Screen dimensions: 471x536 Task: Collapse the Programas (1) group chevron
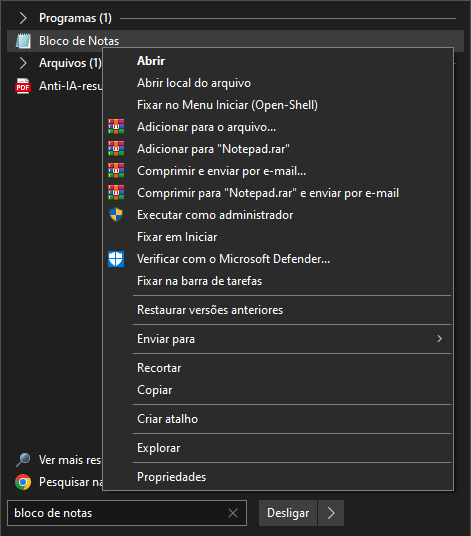coord(23,18)
